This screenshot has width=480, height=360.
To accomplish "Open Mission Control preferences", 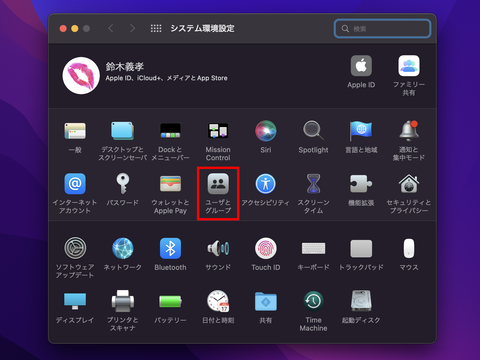I will pos(218,131).
